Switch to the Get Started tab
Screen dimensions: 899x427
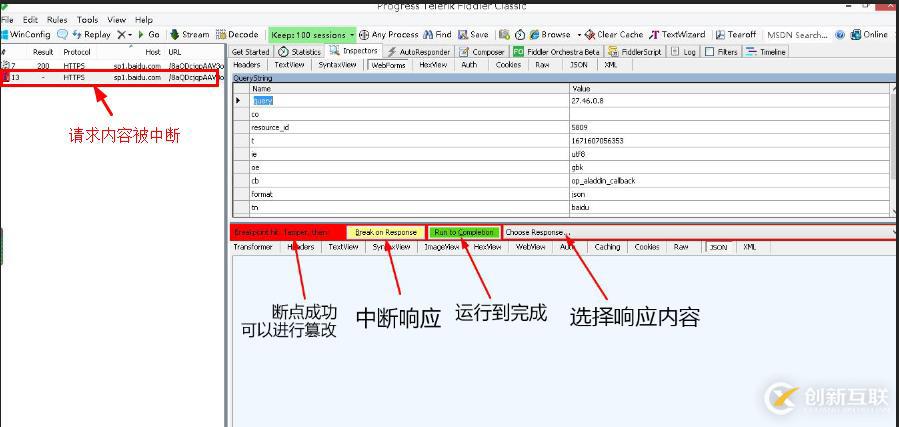pyautogui.click(x=250, y=52)
